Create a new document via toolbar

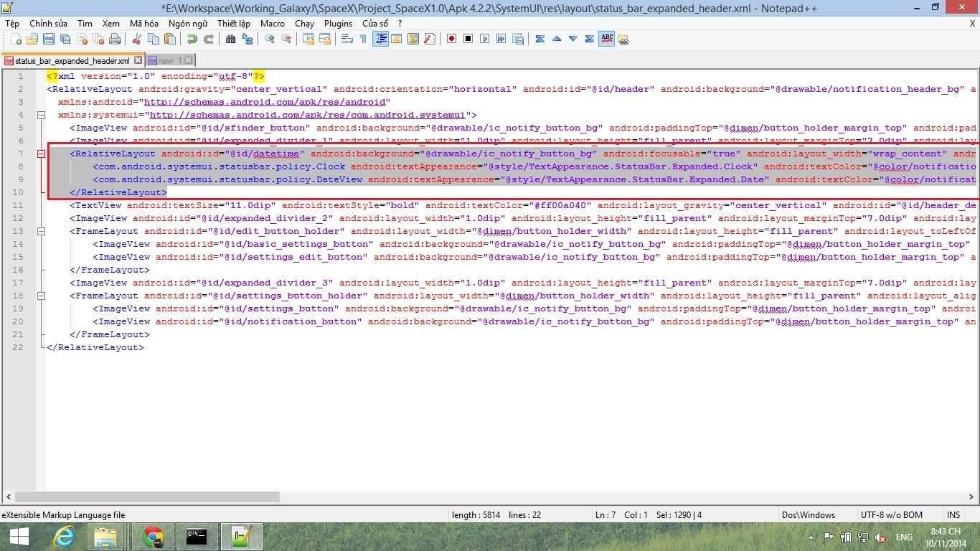(x=16, y=39)
